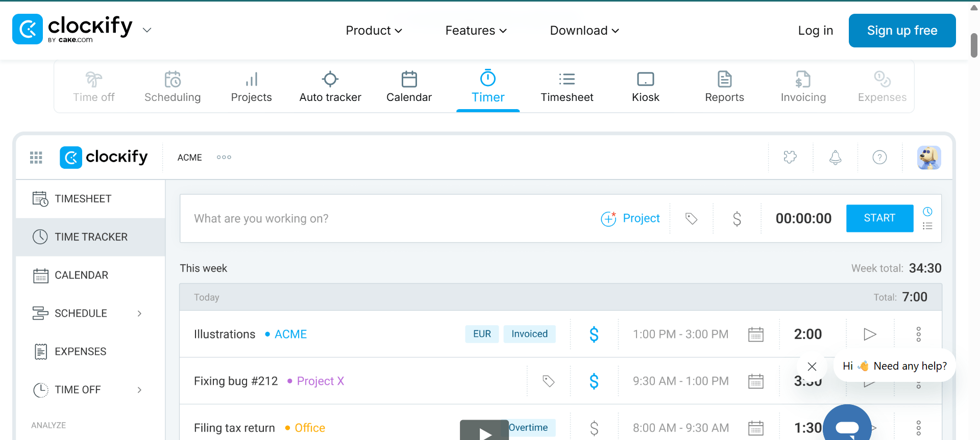
Task: Expand the chevron next to Clockify logo
Action: (x=147, y=30)
